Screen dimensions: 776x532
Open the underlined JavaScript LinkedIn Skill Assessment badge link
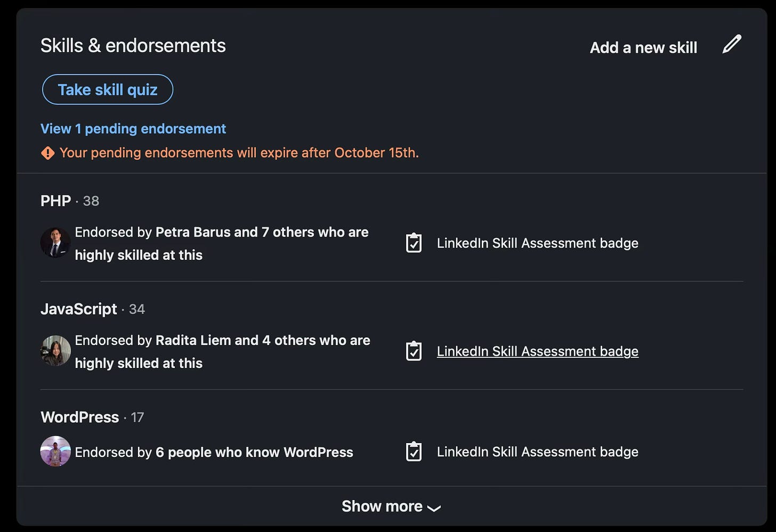point(537,351)
